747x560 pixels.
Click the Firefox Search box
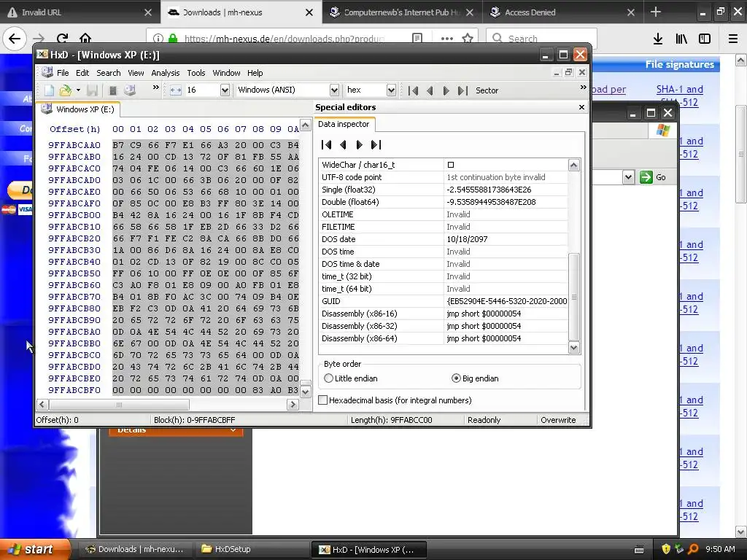(541, 39)
